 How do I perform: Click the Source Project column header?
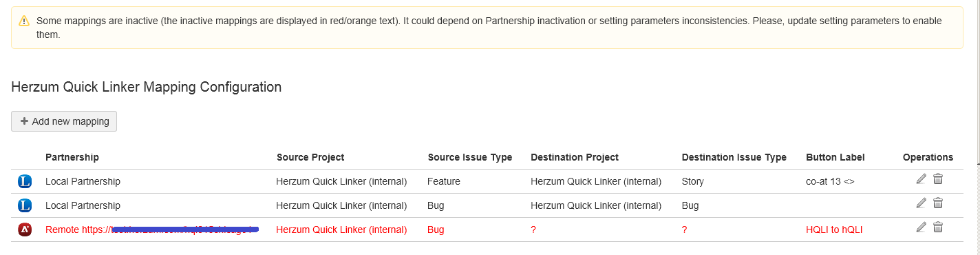(310, 157)
